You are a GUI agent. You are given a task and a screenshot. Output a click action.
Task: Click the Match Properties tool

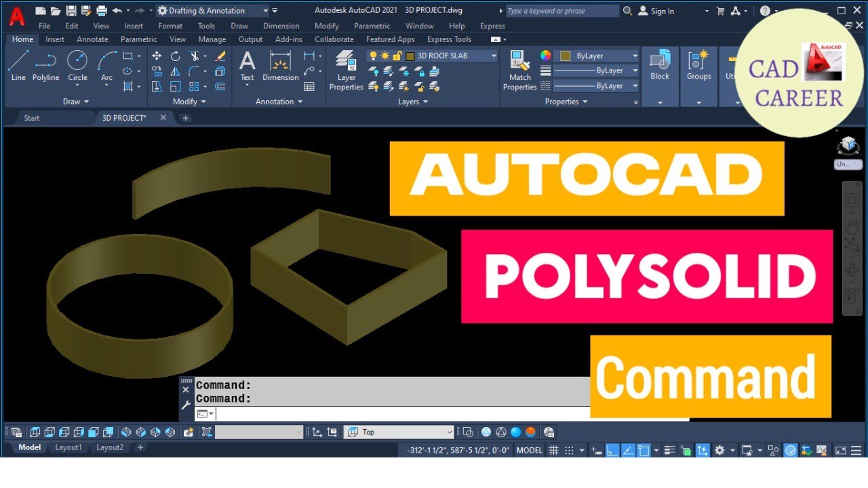pyautogui.click(x=520, y=70)
